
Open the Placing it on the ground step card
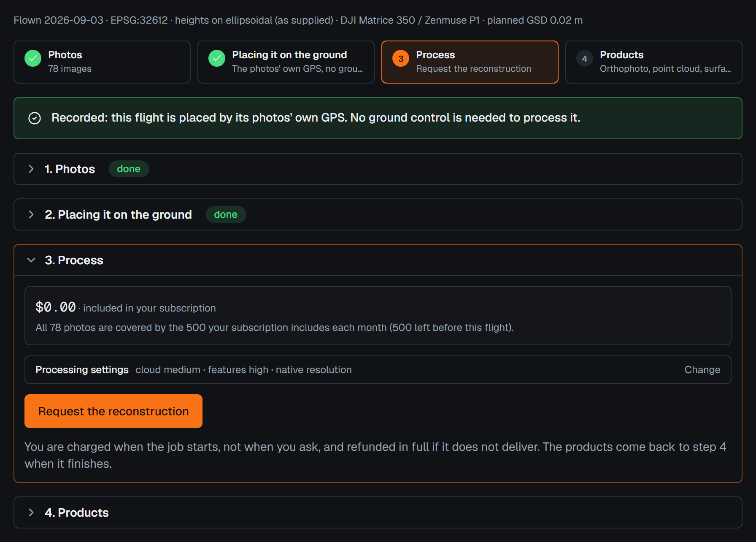pyautogui.click(x=286, y=62)
